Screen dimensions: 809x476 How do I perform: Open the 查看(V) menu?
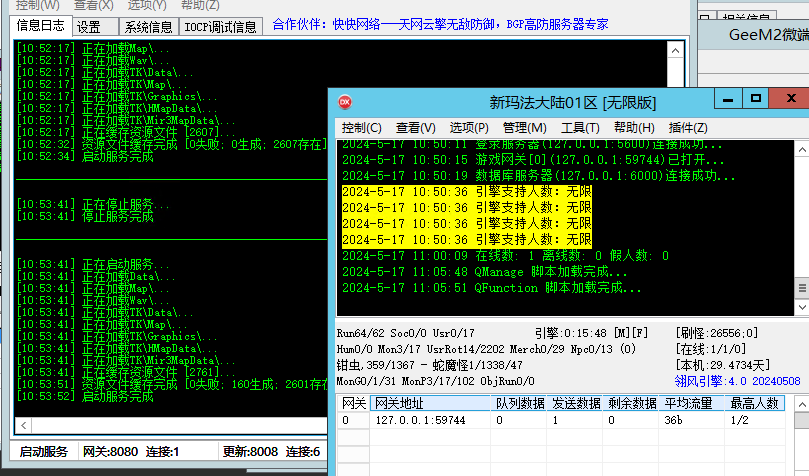tap(415, 128)
